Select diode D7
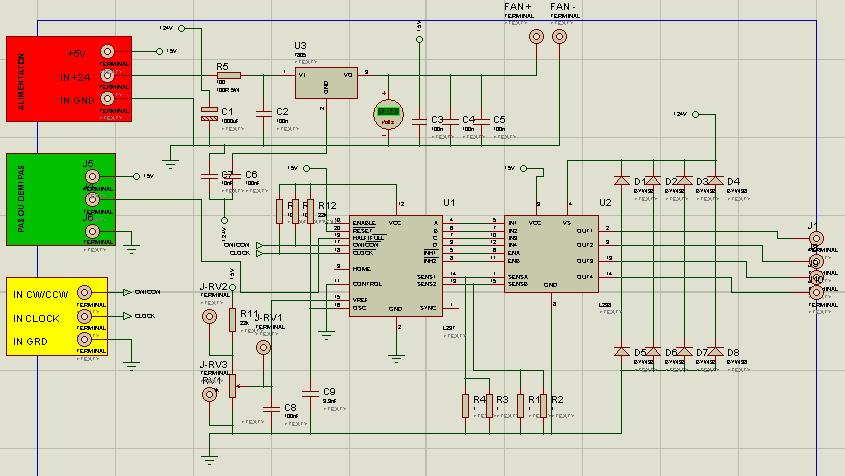The image size is (845, 476). (x=684, y=351)
